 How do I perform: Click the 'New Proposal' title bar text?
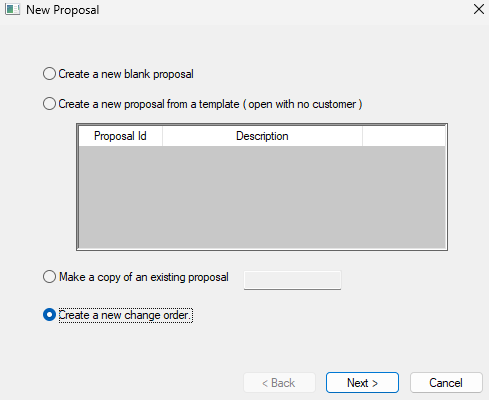(63, 10)
